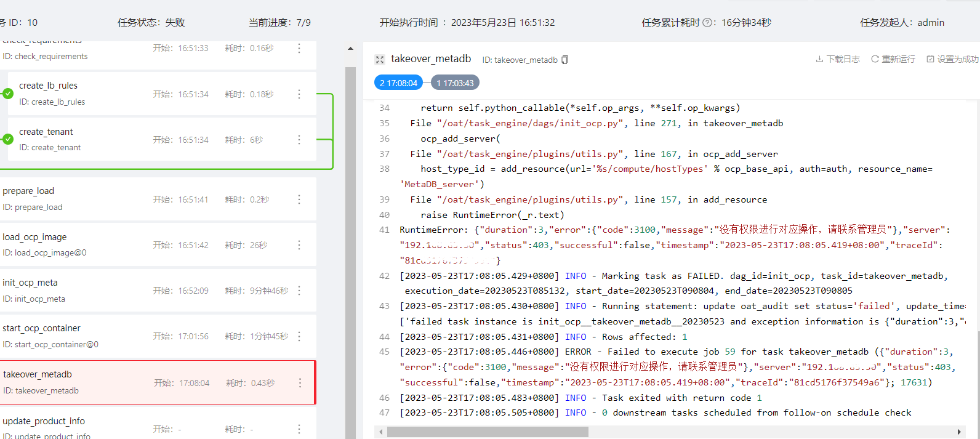Copy the takeover_metadb ID with copy icon
Screen dimensions: 980x439
click(564, 60)
